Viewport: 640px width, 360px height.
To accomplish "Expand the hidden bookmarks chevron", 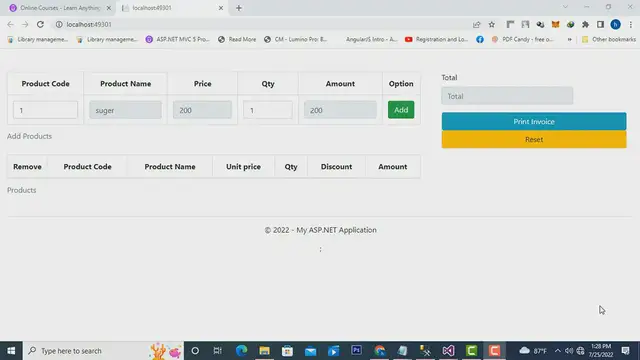I will [x=569, y=39].
